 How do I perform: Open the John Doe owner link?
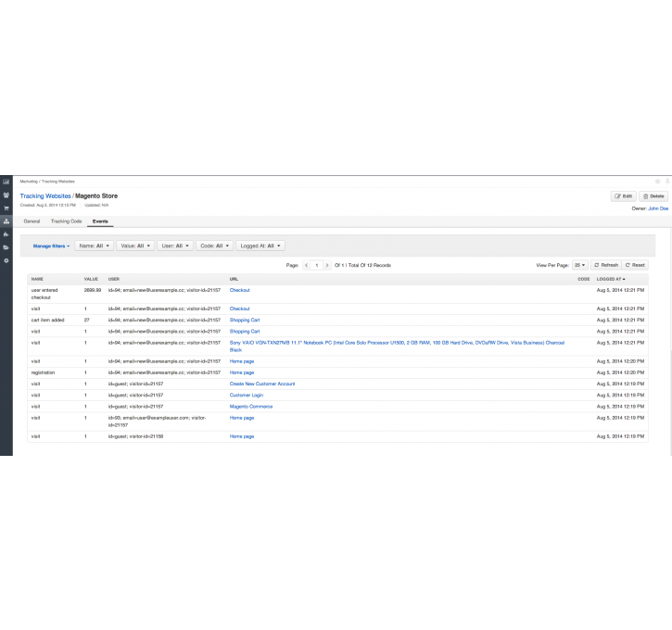coord(657,208)
